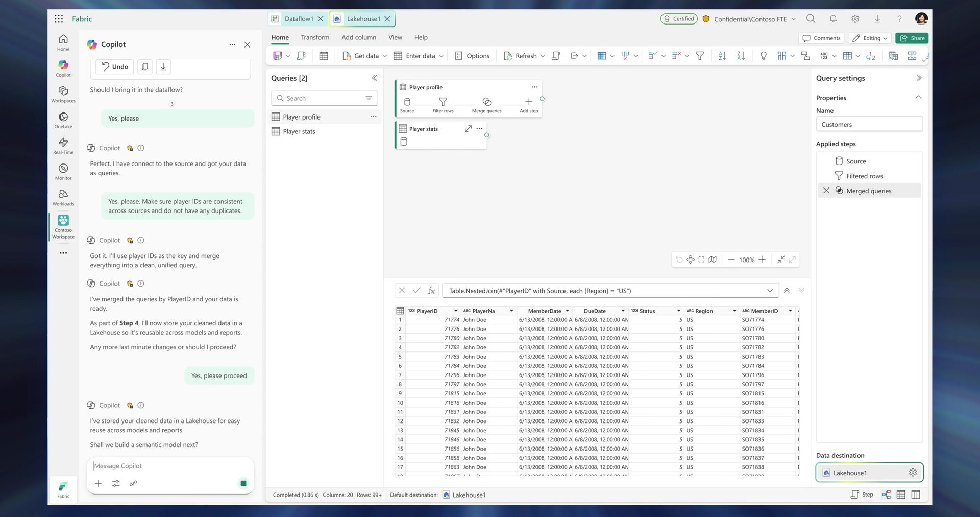This screenshot has height=517, width=980.
Task: Open the View ribbon tab
Action: tap(395, 37)
